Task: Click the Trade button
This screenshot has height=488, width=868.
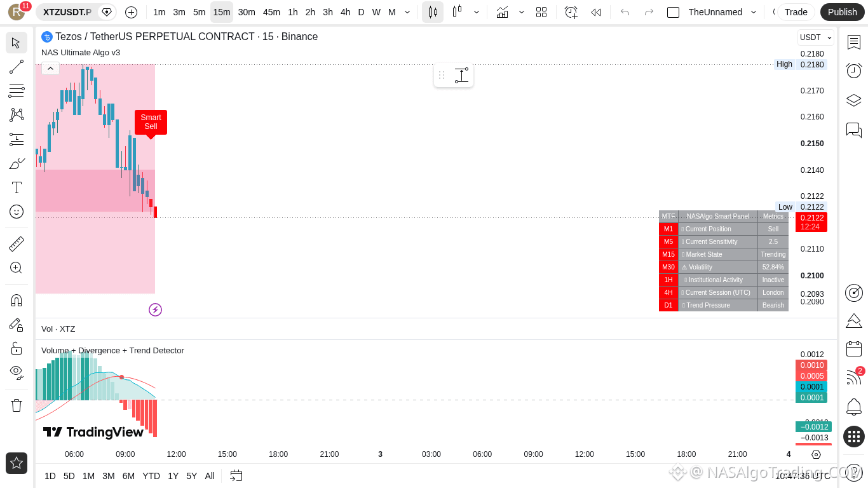Action: [796, 12]
